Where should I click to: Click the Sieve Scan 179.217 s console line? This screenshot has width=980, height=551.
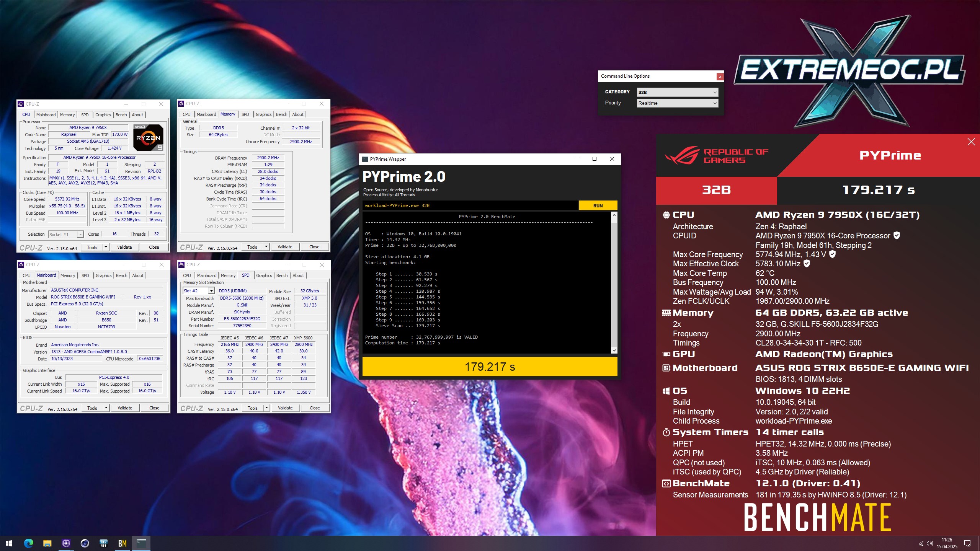point(408,326)
